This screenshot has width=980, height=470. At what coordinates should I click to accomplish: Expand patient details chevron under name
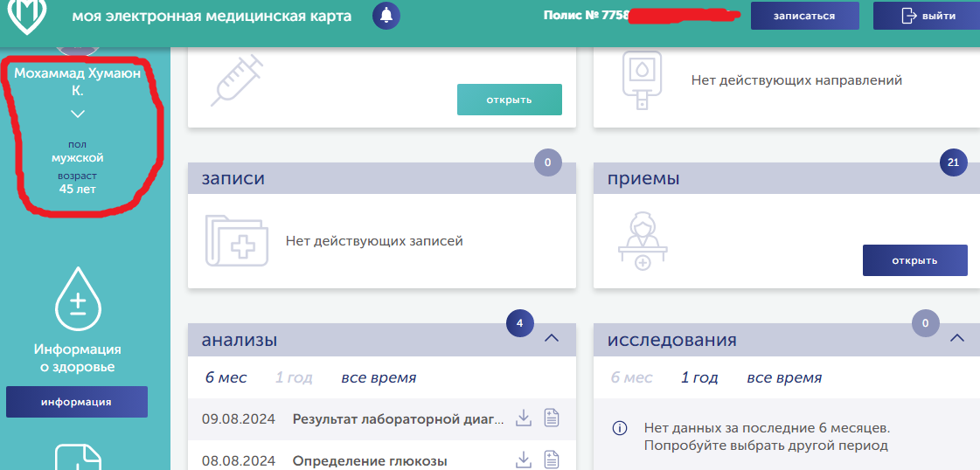(78, 114)
